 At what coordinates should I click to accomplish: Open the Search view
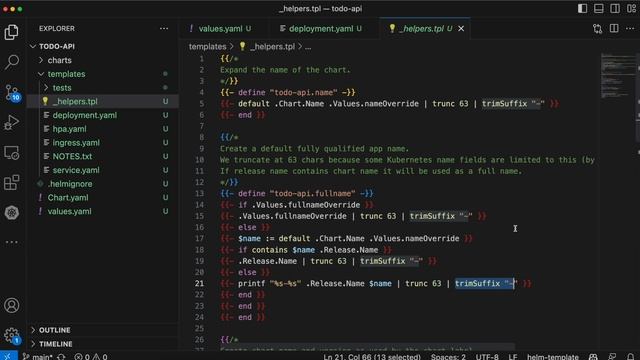point(11,62)
